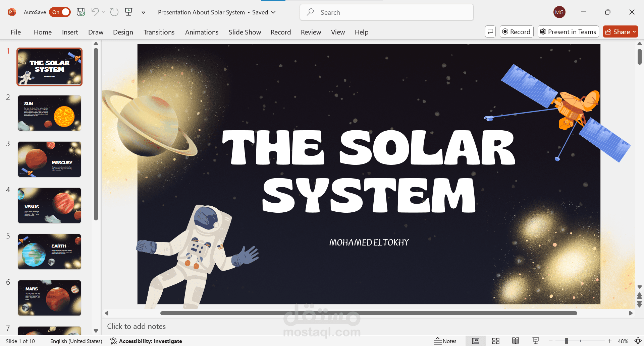Switch to Slide Sorter view
The width and height of the screenshot is (644, 346).
coord(495,341)
